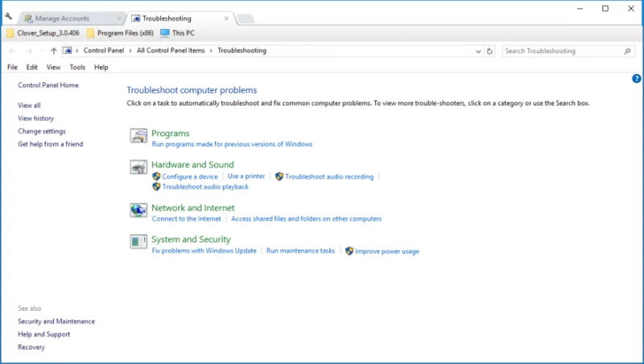Expand the chevron after Control Panel breadcrumb
This screenshot has height=364, width=644.
130,51
